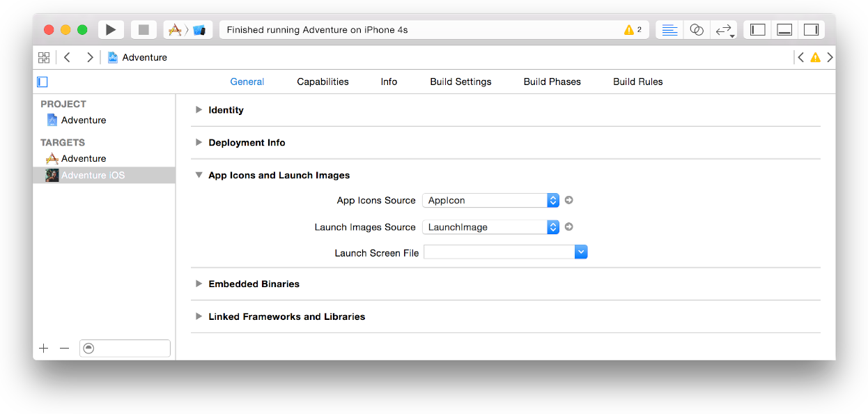This screenshot has height=414, width=868.
Task: Click the remove target minus button
Action: (65, 348)
